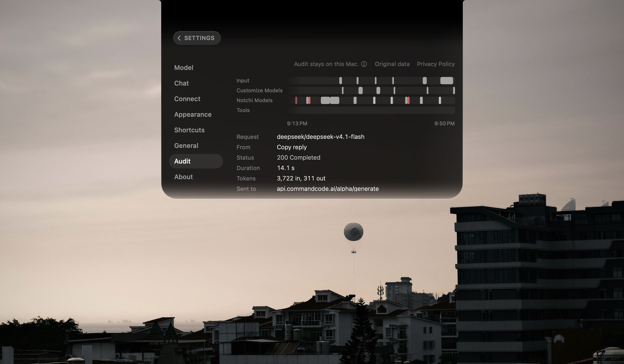
Task: Open the Privacy Policy link
Action: [x=436, y=64]
